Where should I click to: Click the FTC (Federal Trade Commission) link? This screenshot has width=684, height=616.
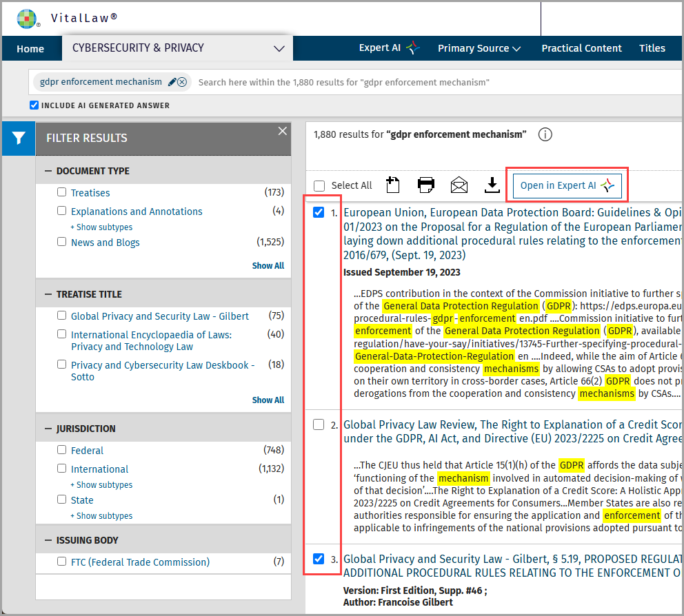point(140,562)
